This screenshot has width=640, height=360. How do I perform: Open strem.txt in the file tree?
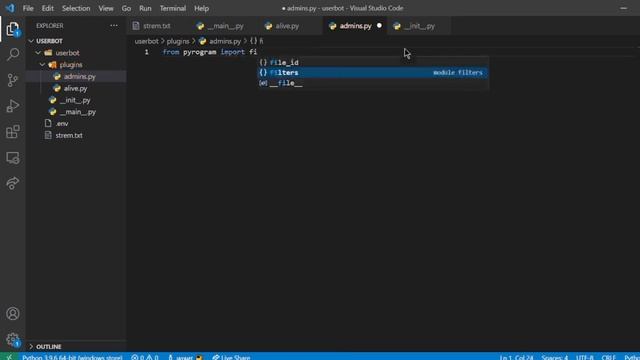pyautogui.click(x=76, y=135)
